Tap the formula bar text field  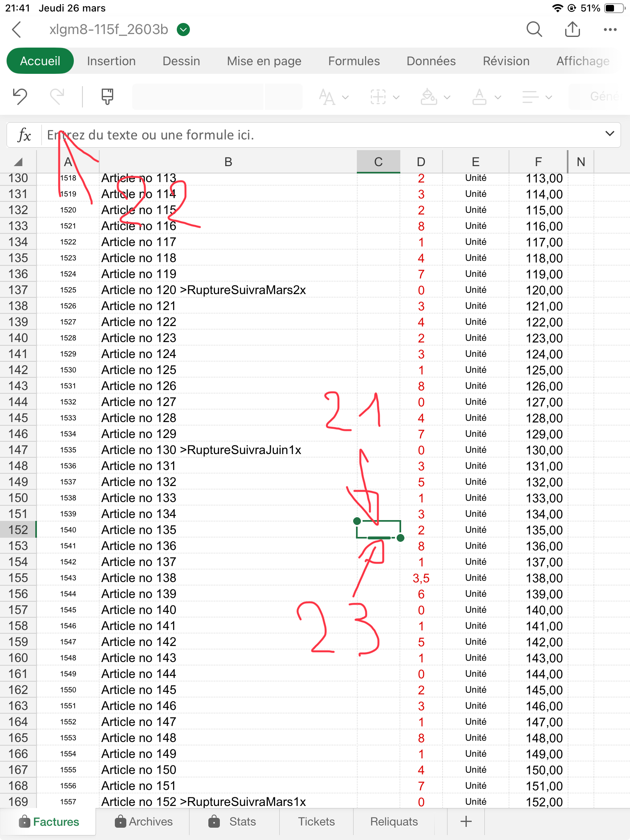pyautogui.click(x=320, y=135)
